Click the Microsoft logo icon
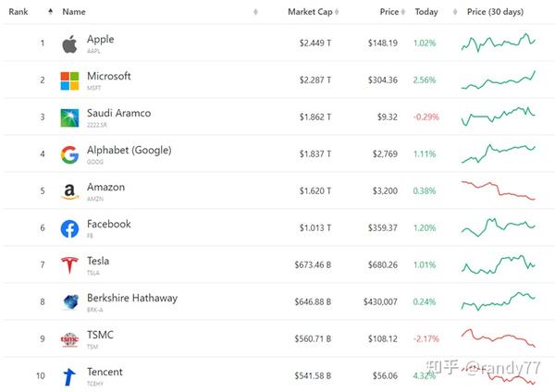The image size is (555, 392). 69,80
